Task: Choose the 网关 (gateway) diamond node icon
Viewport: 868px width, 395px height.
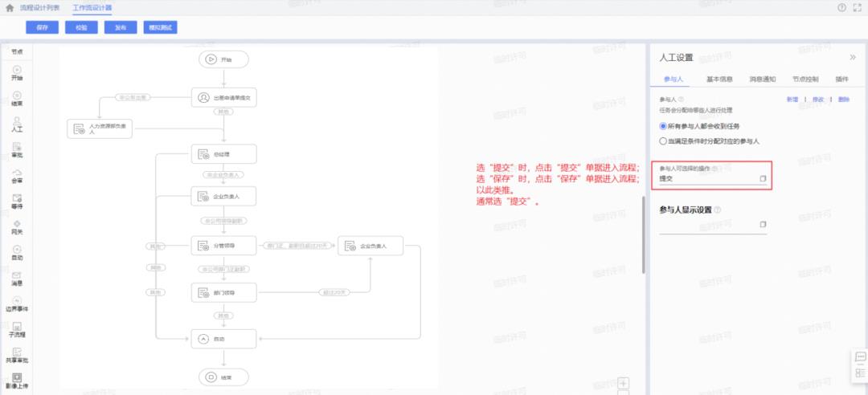Action: click(17, 224)
